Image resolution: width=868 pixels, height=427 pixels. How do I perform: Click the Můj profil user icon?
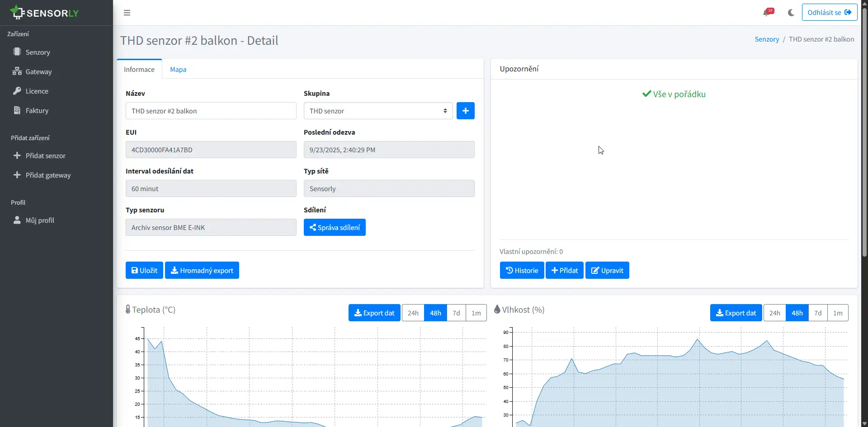click(17, 220)
